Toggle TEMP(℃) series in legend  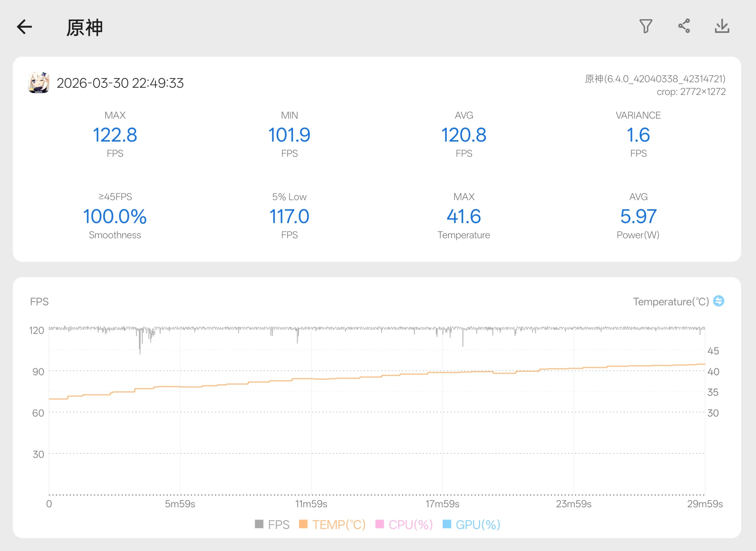pyautogui.click(x=339, y=525)
